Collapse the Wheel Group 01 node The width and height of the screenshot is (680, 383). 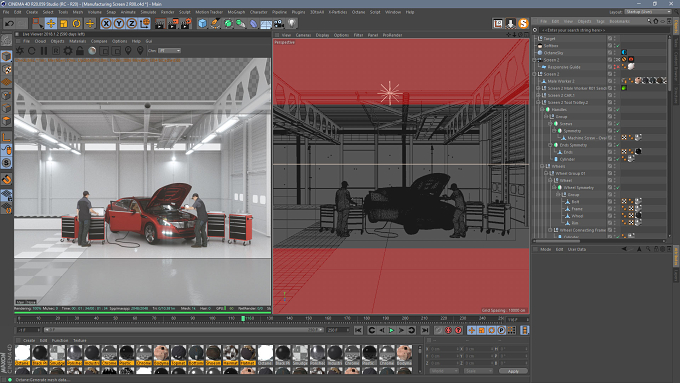point(546,173)
